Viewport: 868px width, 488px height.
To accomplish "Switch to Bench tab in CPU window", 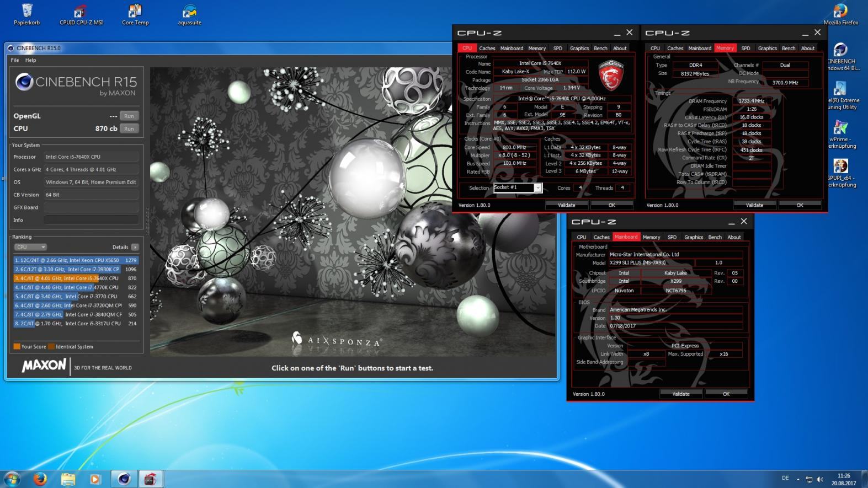I will (x=600, y=48).
